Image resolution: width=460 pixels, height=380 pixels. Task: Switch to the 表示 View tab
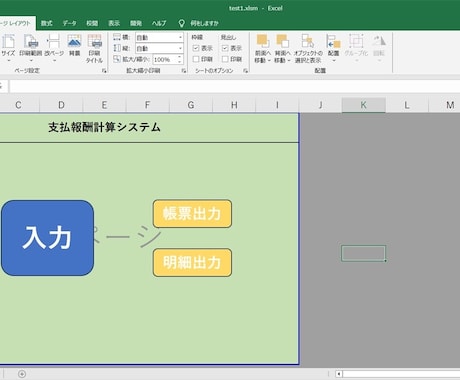pos(114,23)
